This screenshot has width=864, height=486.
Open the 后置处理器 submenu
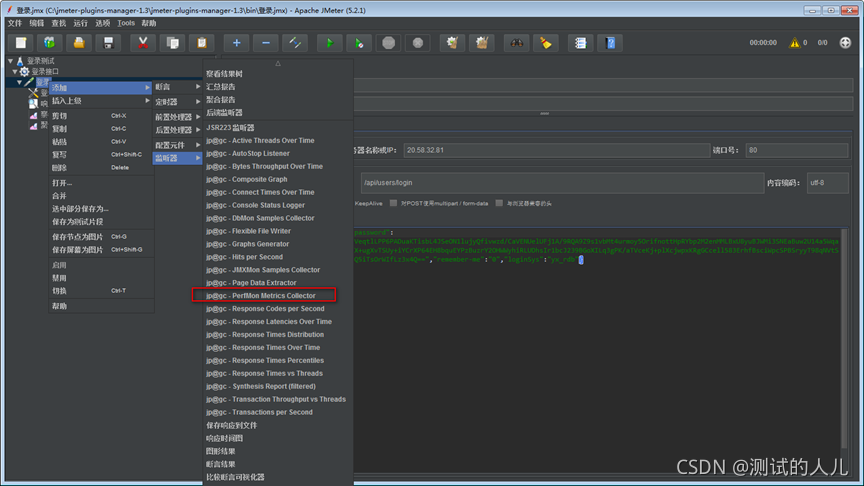(x=177, y=130)
